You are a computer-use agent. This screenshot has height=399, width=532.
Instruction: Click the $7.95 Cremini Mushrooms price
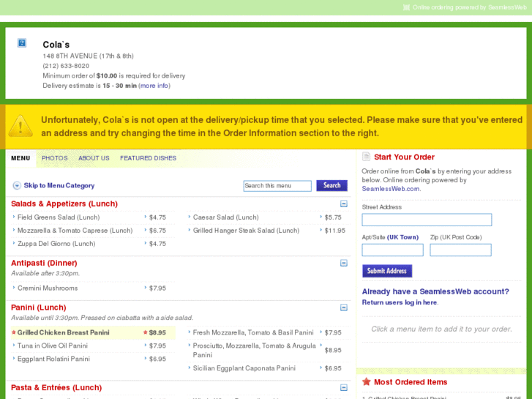[157, 288]
